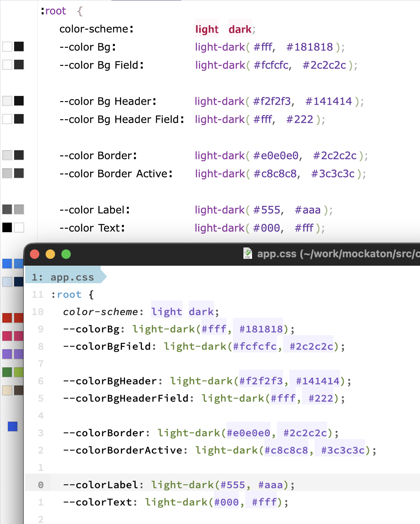
Task: Click the lone deep blue swatch at gutter bottom
Action: 13,426
